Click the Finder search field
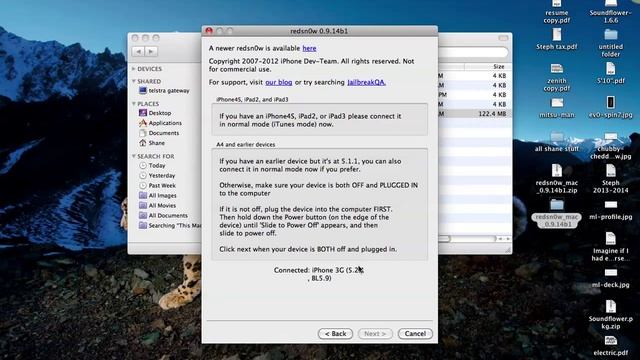The height and width of the screenshot is (360, 640). pos(473,52)
